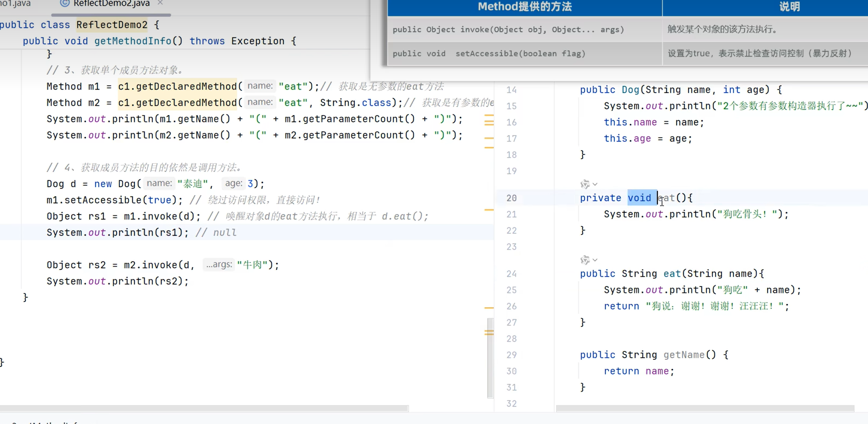
Task: Click the comment '// 3、获取单个成员方法对象。'
Action: [115, 70]
